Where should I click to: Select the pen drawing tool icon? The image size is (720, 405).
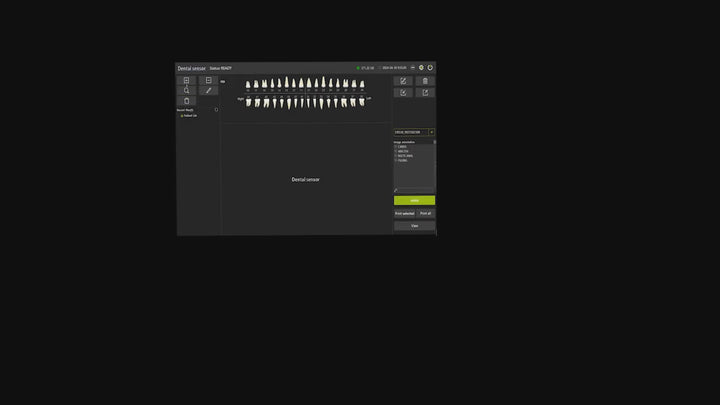[x=208, y=91]
